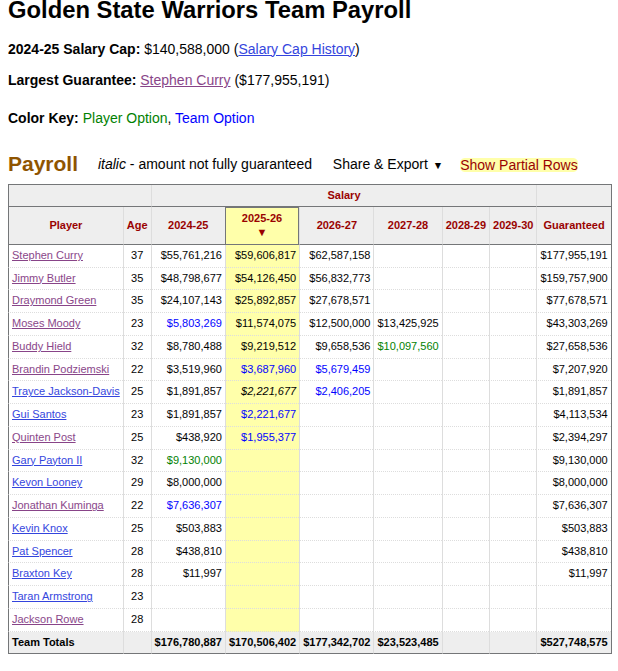This screenshot has width=618, height=671.
Task: Click Quinten Post's 2025-26 value $1,955,377
Action: coord(268,437)
